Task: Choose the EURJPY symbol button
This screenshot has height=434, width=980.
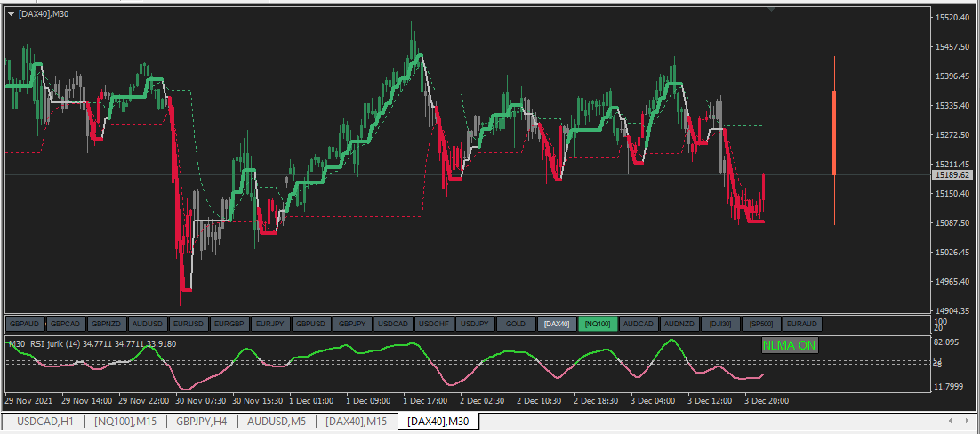Action: (x=271, y=324)
